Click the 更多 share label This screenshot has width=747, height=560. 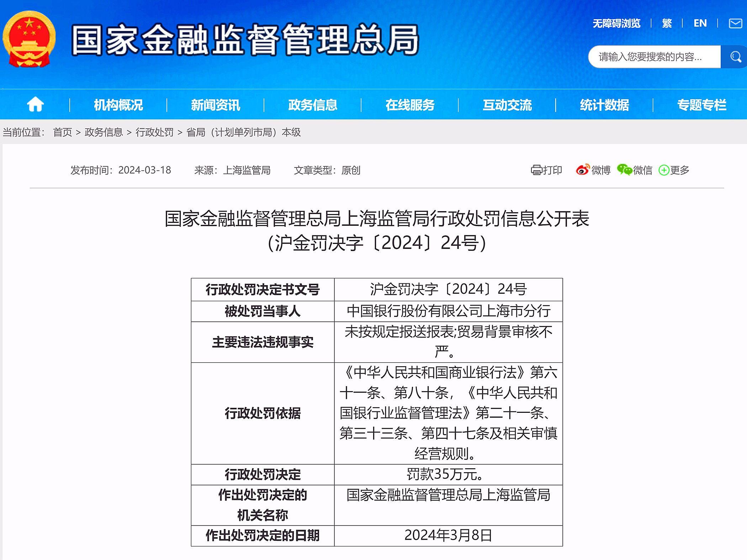pyautogui.click(x=680, y=170)
